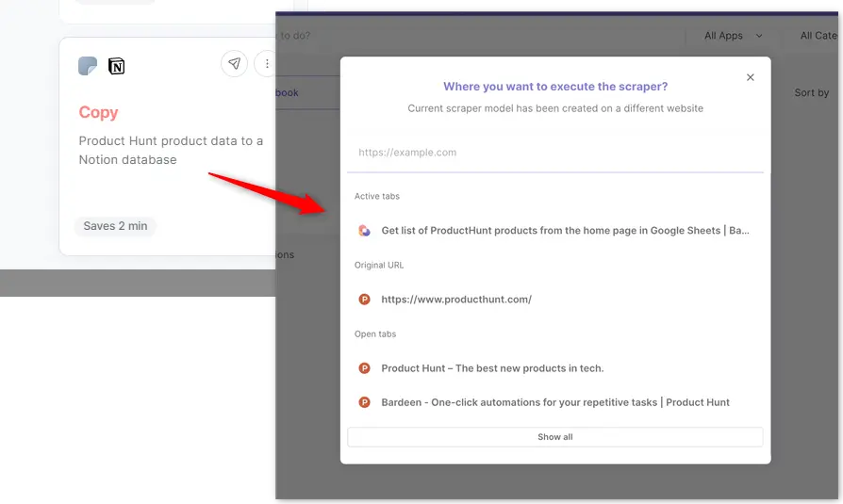843x504 pixels.
Task: Open the three-dot menu on the Copy card
Action: pyautogui.click(x=266, y=64)
